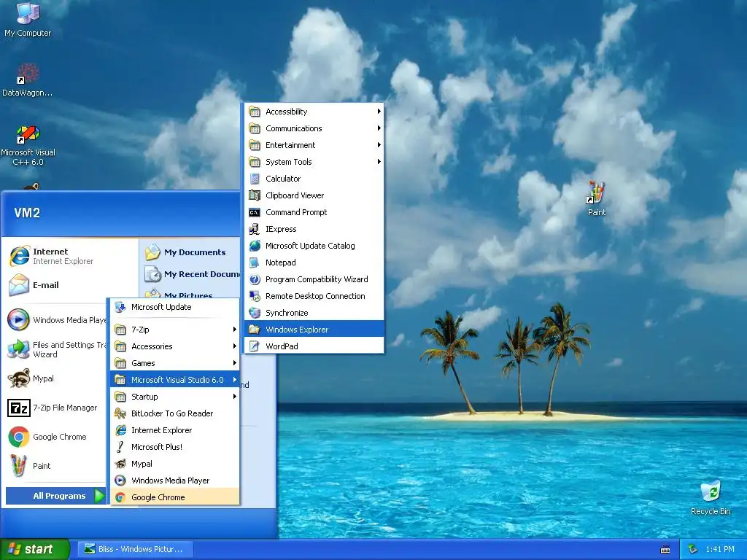This screenshot has height=560, width=747.
Task: Open My Recent Documents from Start menu
Action: [192, 274]
